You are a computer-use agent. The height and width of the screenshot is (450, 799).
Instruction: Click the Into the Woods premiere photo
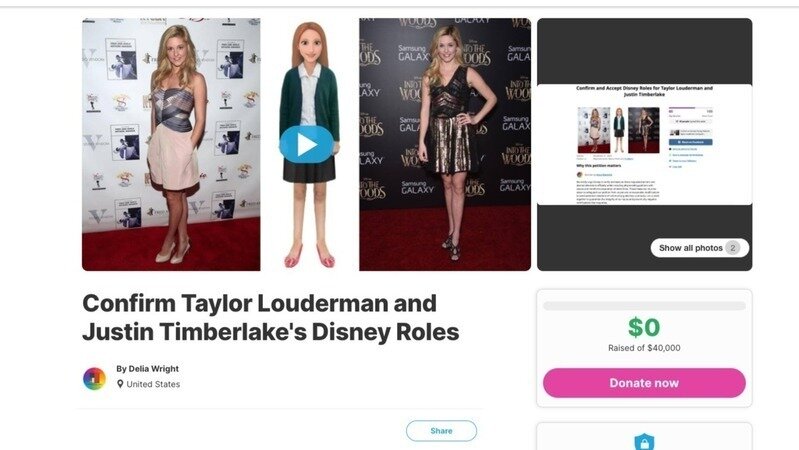coord(445,144)
